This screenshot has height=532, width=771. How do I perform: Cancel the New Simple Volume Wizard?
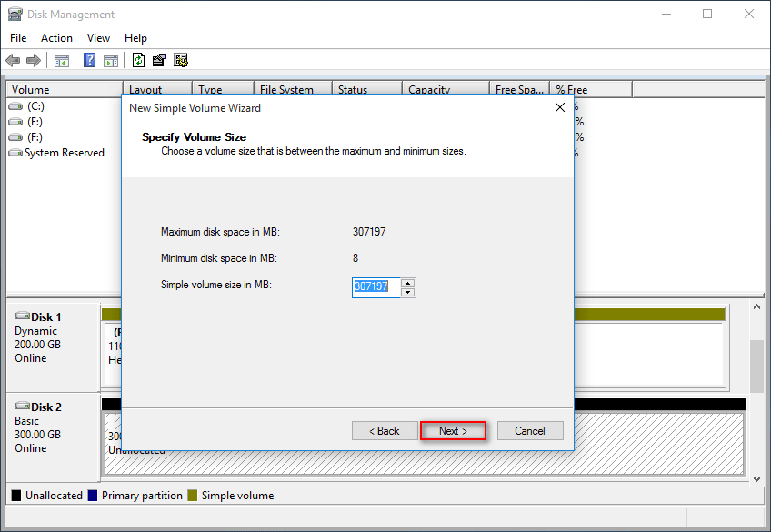(x=529, y=431)
